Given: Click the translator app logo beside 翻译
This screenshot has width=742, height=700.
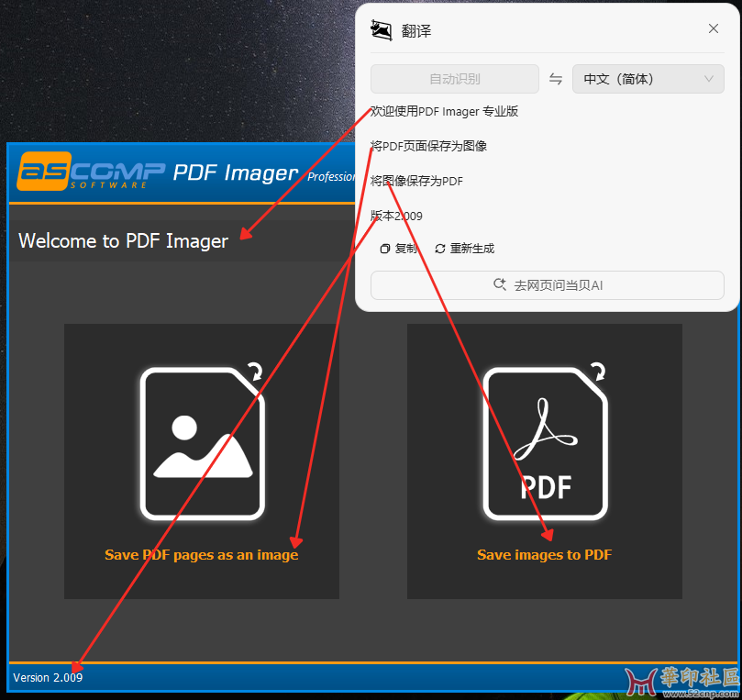Looking at the screenshot, I should click(382, 30).
